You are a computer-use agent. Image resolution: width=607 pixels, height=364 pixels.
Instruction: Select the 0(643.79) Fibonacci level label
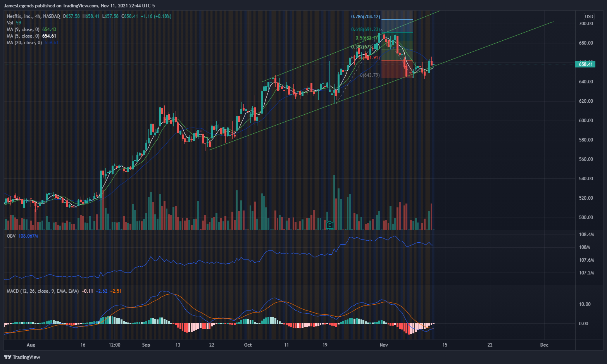370,75
